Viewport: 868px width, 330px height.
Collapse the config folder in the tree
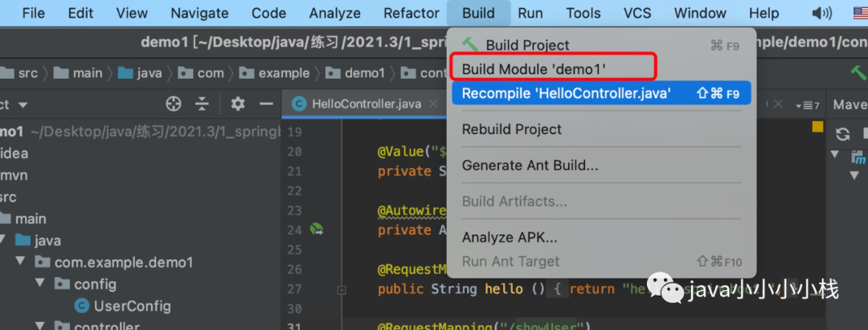click(x=40, y=283)
